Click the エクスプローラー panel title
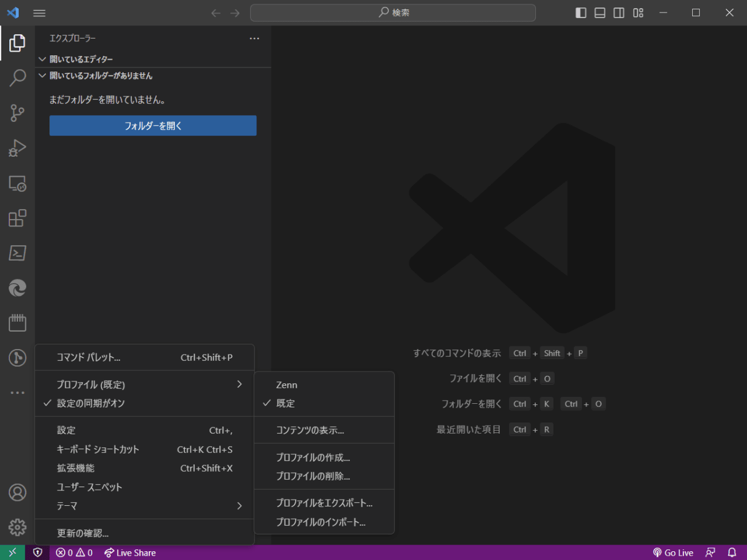Image resolution: width=747 pixels, height=560 pixels. (73, 39)
